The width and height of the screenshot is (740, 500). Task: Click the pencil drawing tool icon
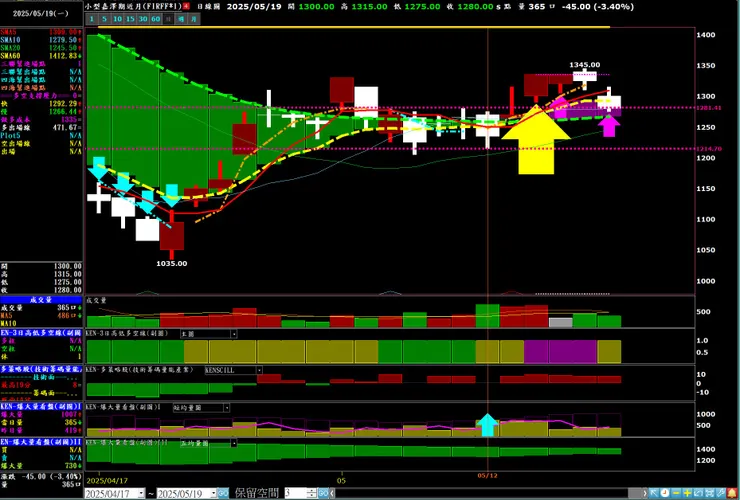click(x=721, y=493)
